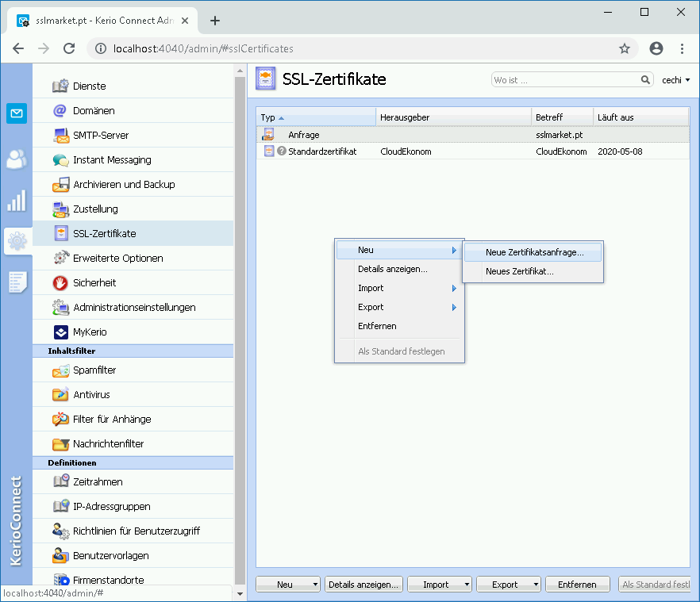Click the sidebar vertical scrollbar
700x602 pixels.
click(x=240, y=330)
